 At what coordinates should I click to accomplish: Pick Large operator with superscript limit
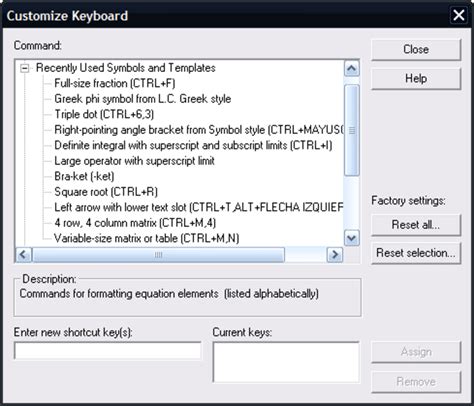point(134,161)
